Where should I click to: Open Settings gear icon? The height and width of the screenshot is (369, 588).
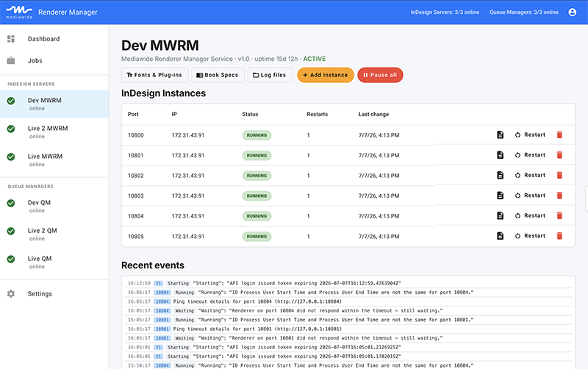coord(11,293)
